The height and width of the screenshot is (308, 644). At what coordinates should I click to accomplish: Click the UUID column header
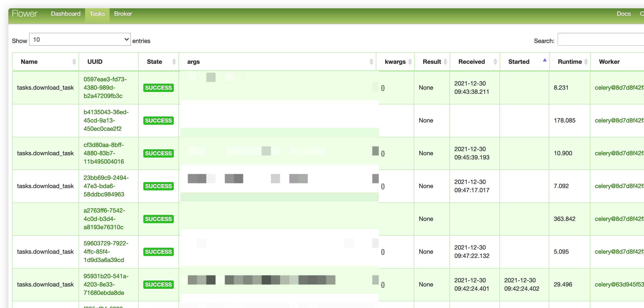click(95, 62)
